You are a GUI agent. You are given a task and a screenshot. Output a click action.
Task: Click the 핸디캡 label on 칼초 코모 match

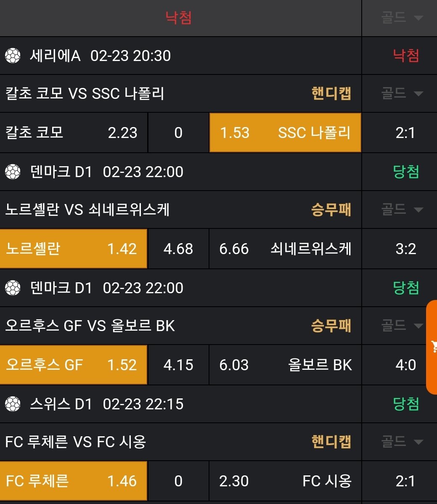[x=331, y=93]
